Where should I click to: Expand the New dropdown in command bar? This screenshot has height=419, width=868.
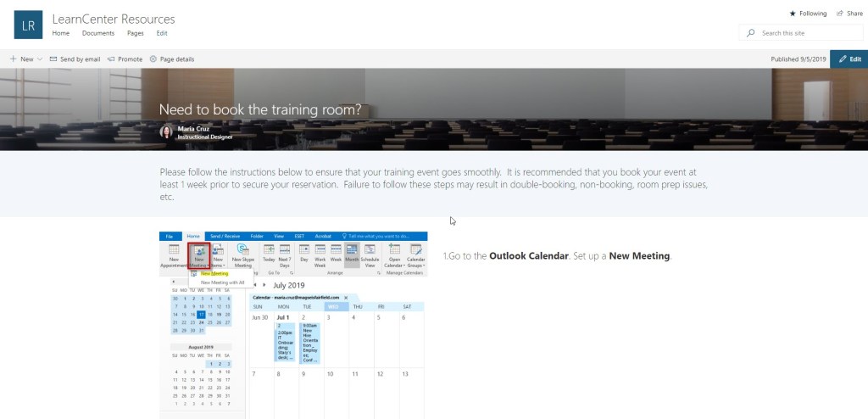40,59
